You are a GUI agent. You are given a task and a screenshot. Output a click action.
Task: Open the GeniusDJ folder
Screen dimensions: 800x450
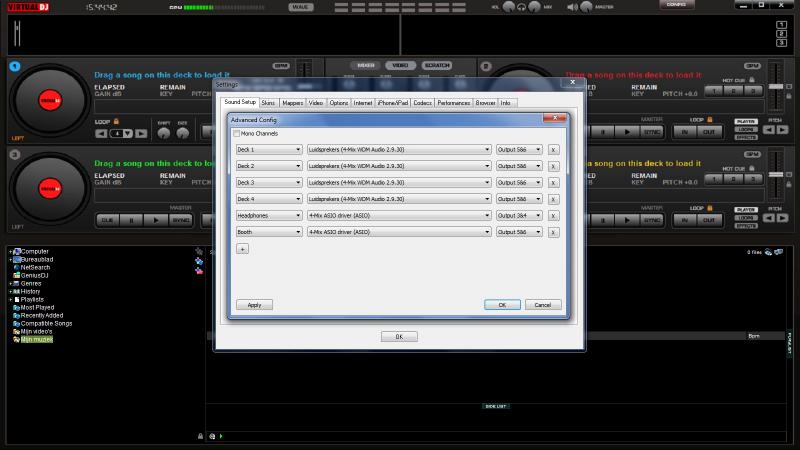[34, 276]
